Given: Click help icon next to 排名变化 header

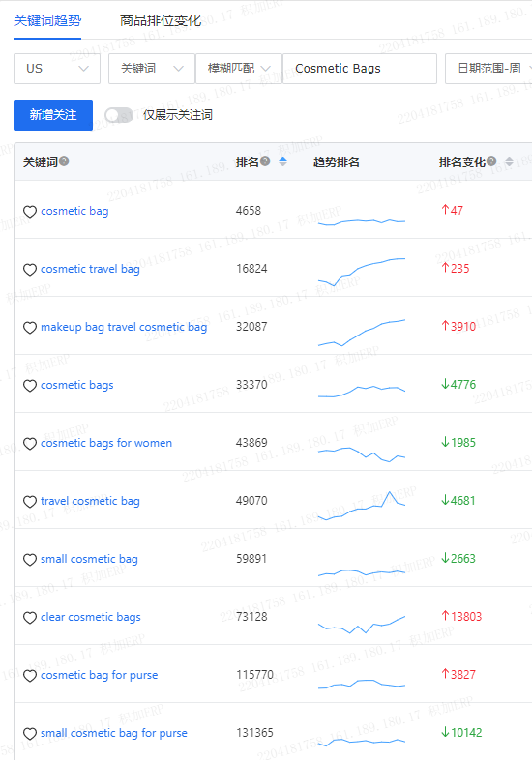Looking at the screenshot, I should click(x=491, y=161).
